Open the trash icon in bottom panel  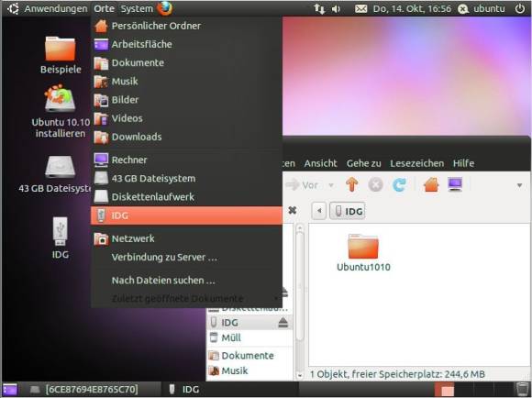[522, 389]
